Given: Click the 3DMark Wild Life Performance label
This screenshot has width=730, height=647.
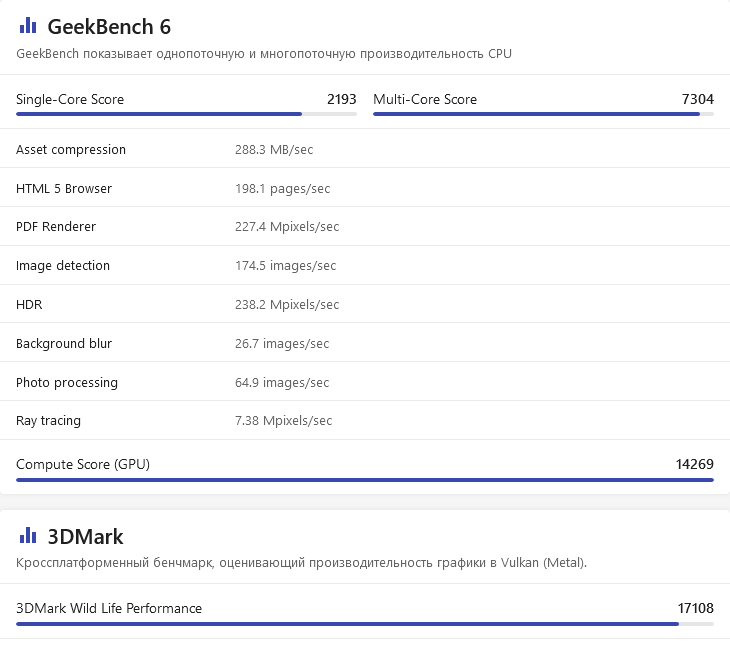Looking at the screenshot, I should click(x=109, y=608).
